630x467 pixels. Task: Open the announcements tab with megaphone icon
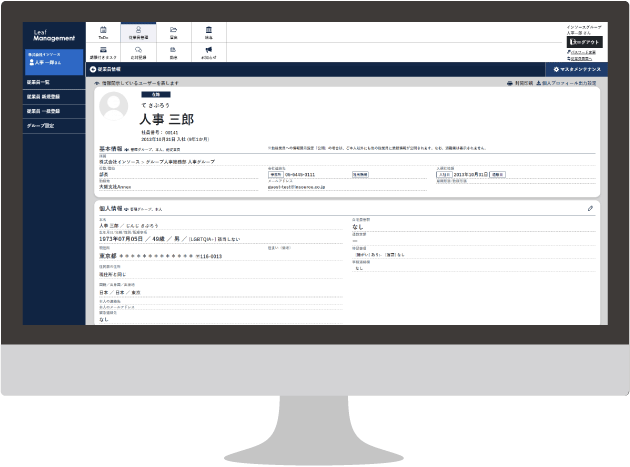coord(209,53)
